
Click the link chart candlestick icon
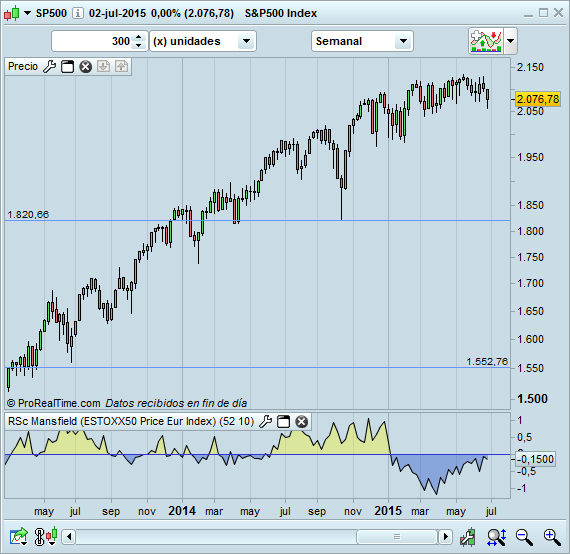[x=46, y=537]
